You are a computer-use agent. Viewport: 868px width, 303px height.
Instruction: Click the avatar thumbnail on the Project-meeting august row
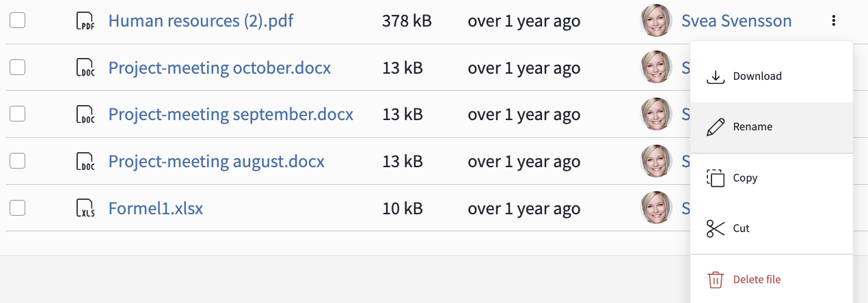(x=656, y=162)
